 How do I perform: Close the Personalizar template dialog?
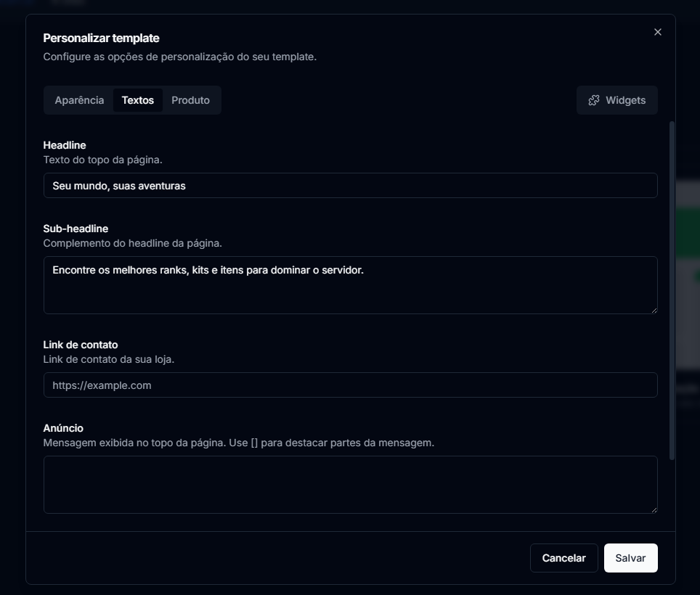657,32
